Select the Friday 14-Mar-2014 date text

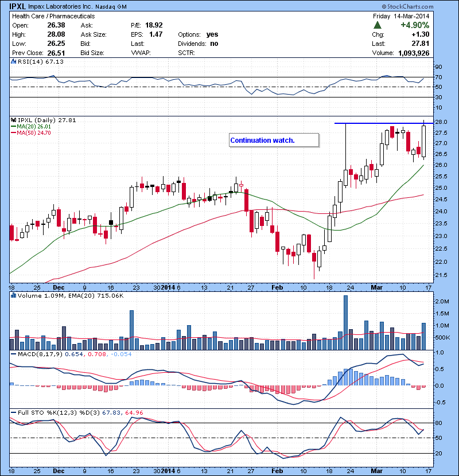(400, 16)
